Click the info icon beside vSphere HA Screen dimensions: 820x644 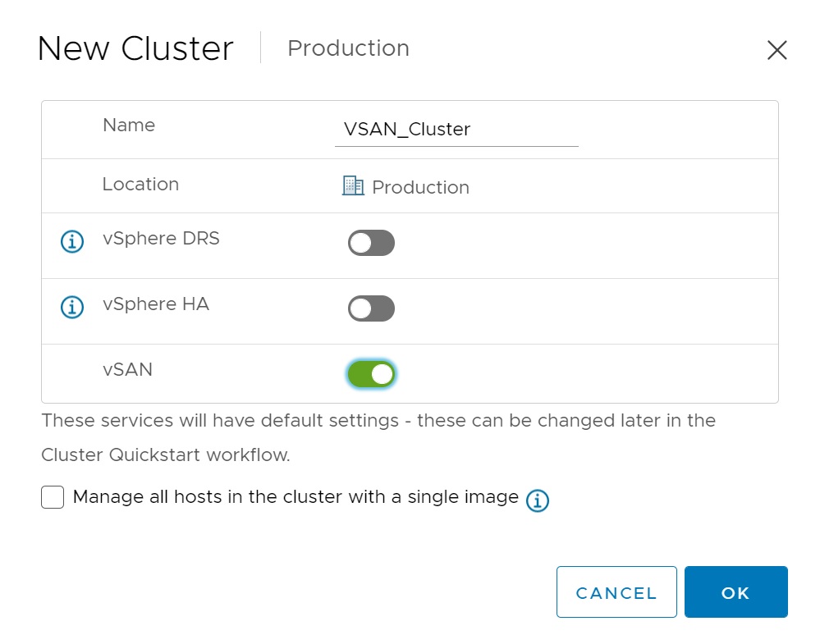click(x=72, y=308)
